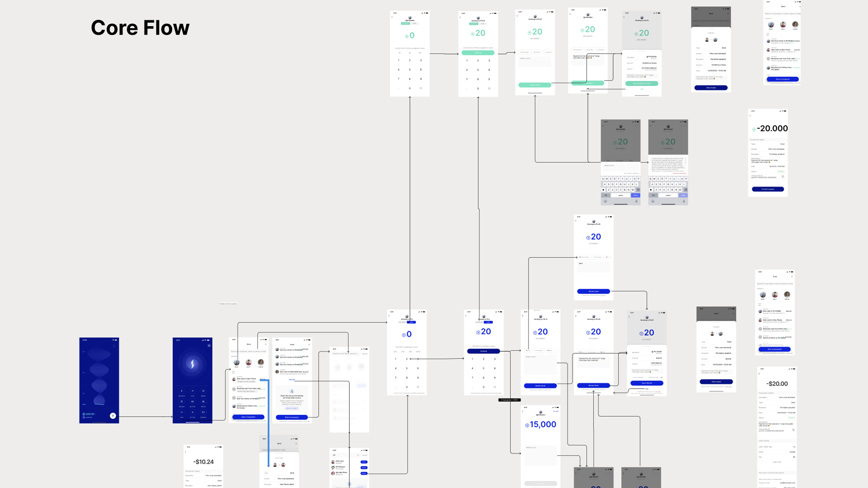Click the green Continue button on green 20 screen
The width and height of the screenshot is (868, 488).
click(x=478, y=53)
